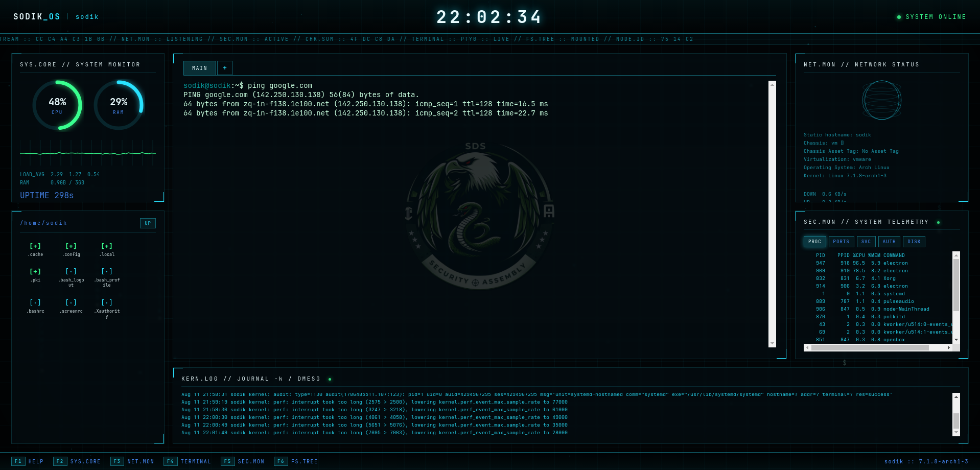Click the process list horizontal scrollbar thumb

(870, 347)
